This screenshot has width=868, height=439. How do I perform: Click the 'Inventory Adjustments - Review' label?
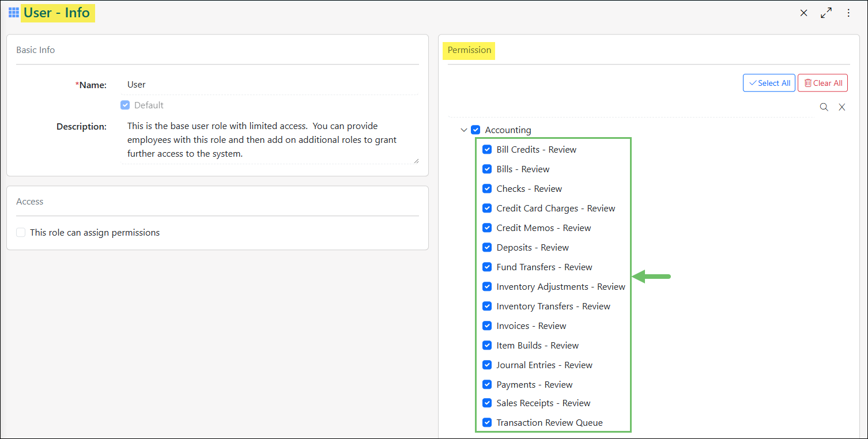[x=561, y=287]
